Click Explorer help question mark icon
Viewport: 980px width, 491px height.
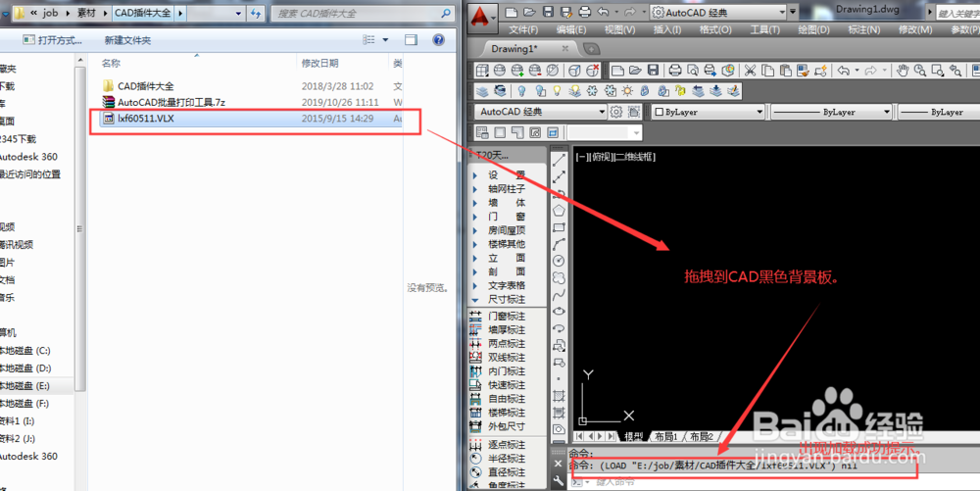pos(439,40)
